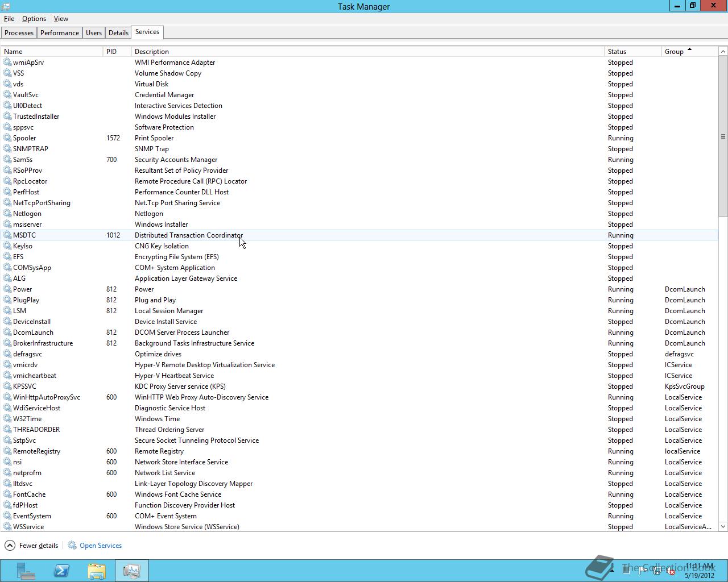Click the gear icon beside Spooler
This screenshot has height=582, width=728.
pos(7,138)
